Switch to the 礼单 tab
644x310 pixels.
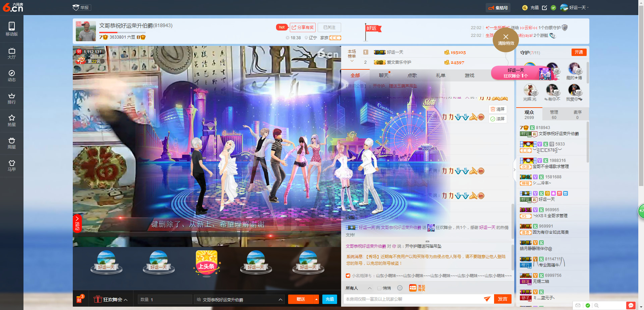coord(441,75)
